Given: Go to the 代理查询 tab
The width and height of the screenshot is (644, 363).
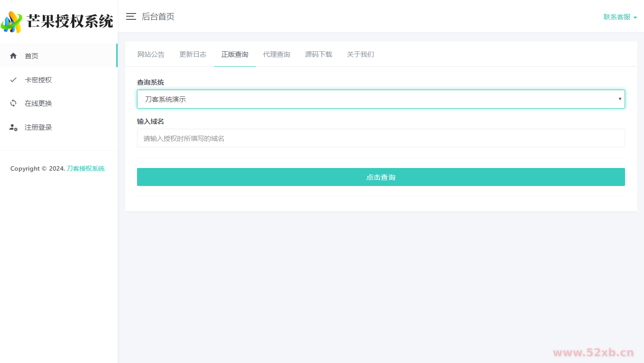Looking at the screenshot, I should (277, 54).
